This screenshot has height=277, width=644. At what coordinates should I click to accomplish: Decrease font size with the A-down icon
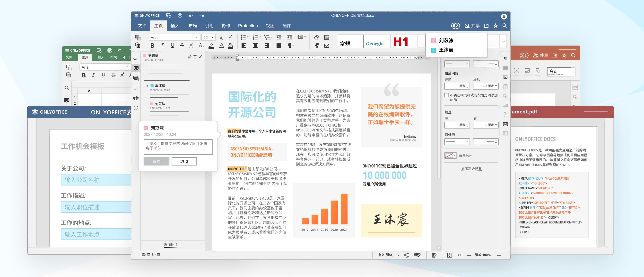230,37
